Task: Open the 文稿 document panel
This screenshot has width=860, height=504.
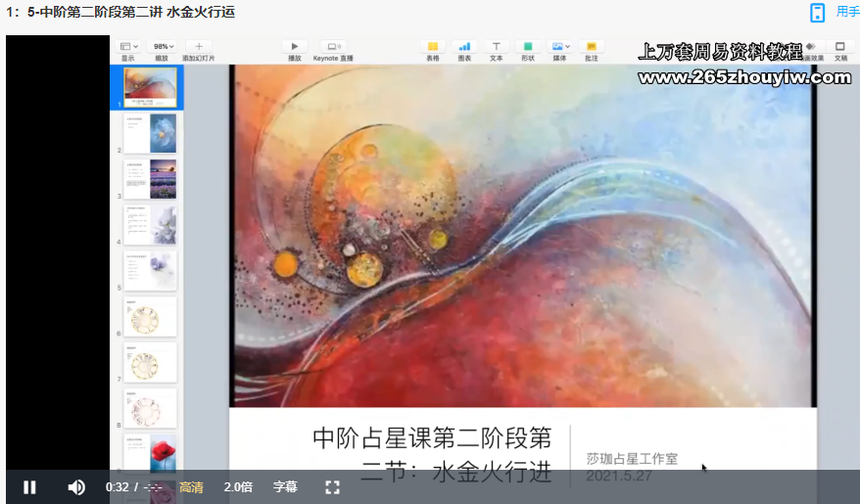Action: pos(840,47)
